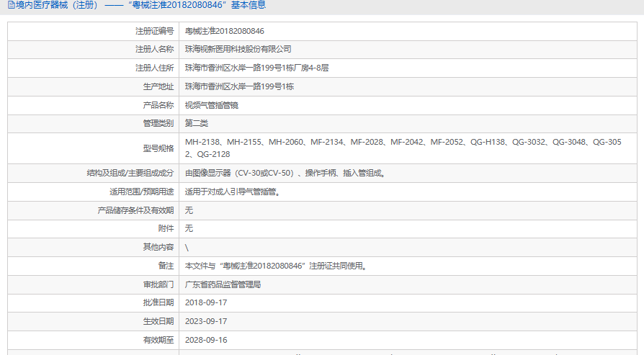Select the value 第二类

click(197, 123)
